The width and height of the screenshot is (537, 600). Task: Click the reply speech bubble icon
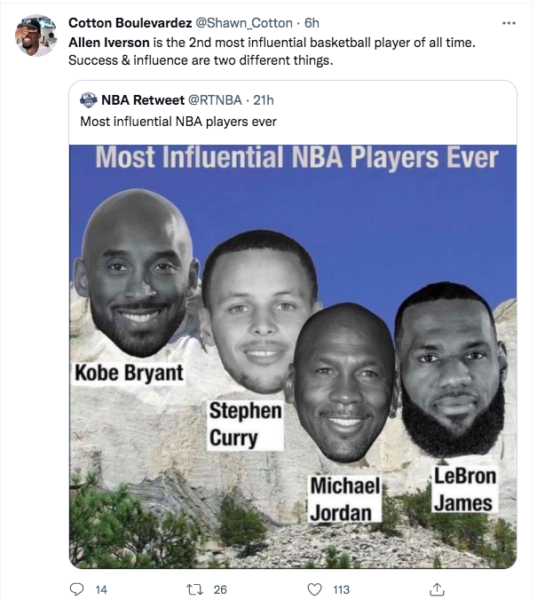77,589
